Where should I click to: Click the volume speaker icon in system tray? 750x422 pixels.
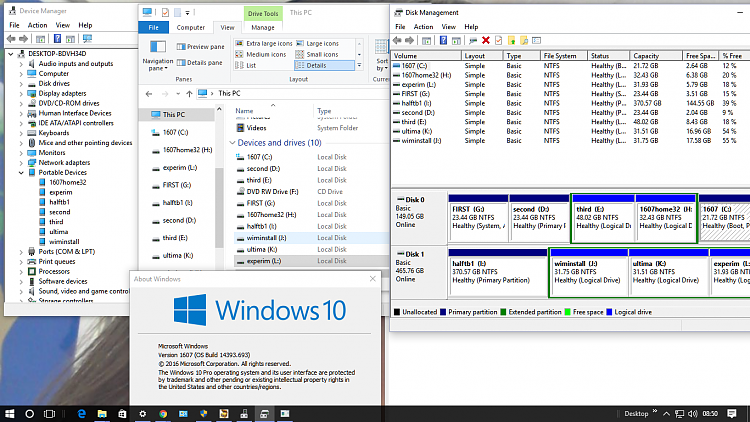[693, 413]
